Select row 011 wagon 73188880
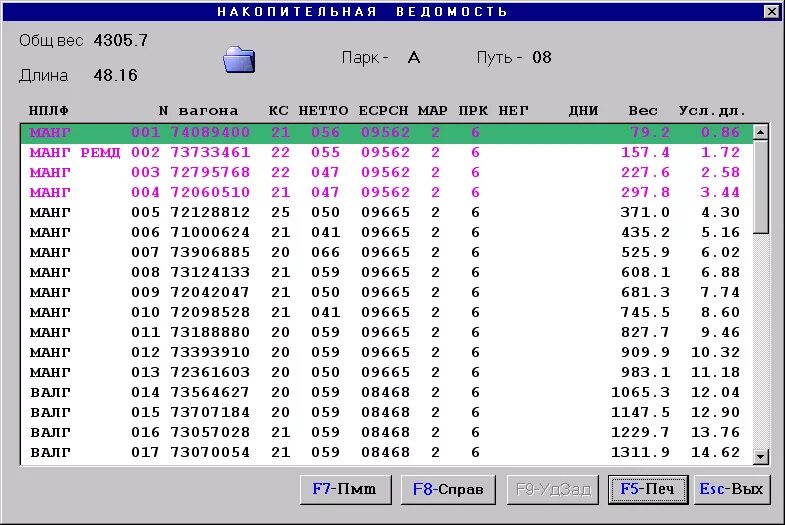 tap(386, 333)
